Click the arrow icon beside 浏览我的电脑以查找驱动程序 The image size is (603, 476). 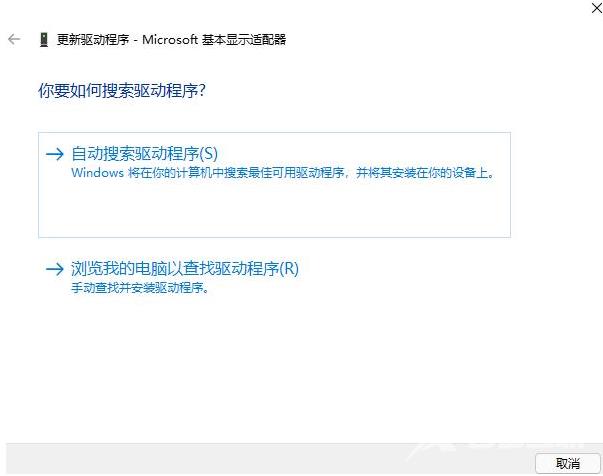[55, 269]
